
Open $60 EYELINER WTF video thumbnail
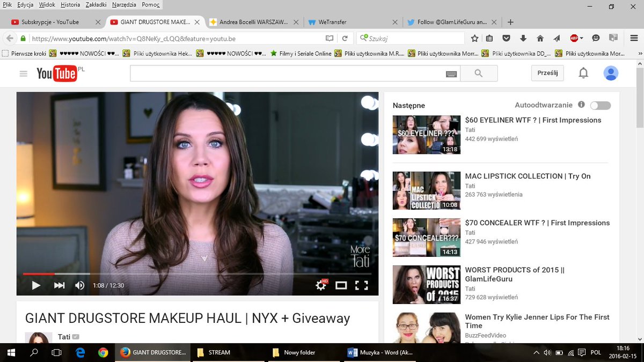point(427,135)
